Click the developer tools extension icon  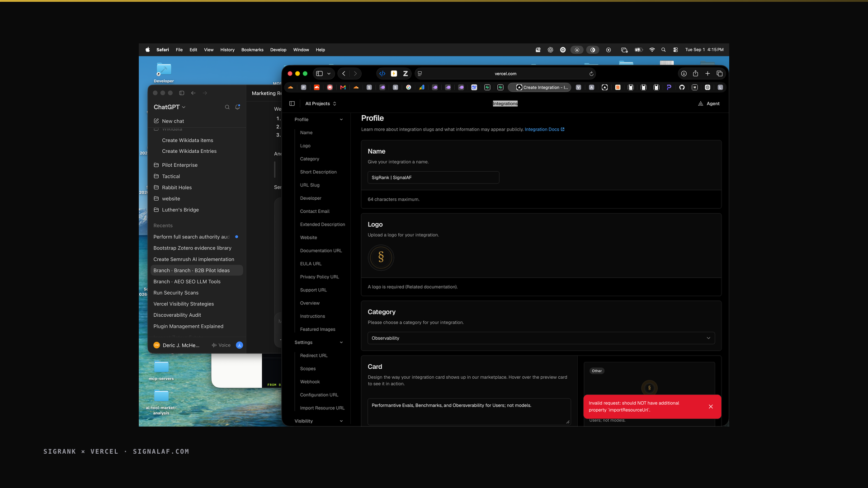click(382, 74)
